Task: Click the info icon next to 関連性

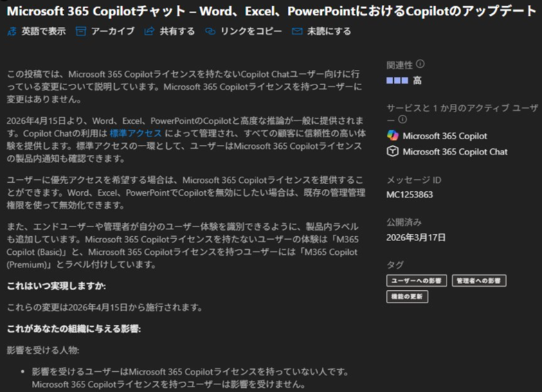Action: coord(420,64)
